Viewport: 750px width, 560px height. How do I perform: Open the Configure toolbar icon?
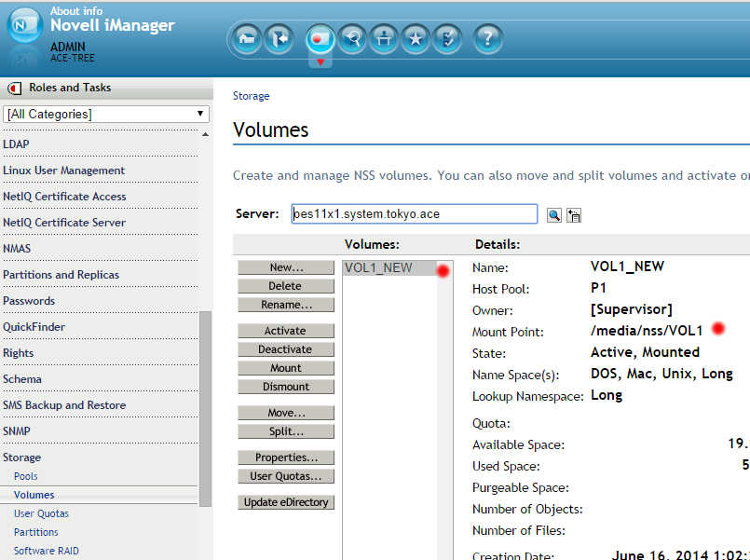[x=384, y=38]
